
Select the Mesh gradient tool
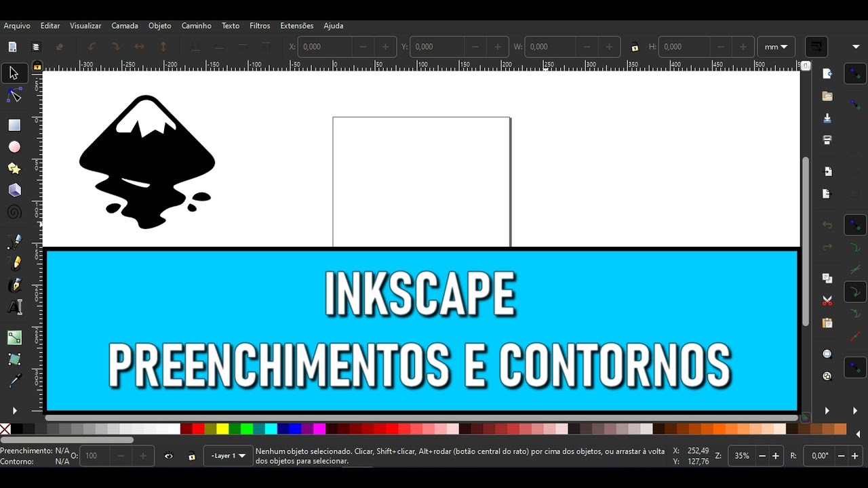14,359
